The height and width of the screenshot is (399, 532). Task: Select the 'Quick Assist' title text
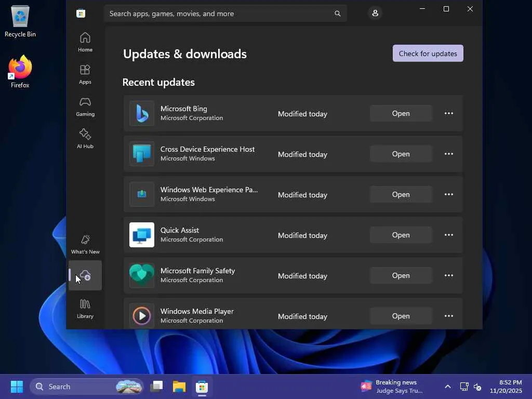pyautogui.click(x=179, y=230)
